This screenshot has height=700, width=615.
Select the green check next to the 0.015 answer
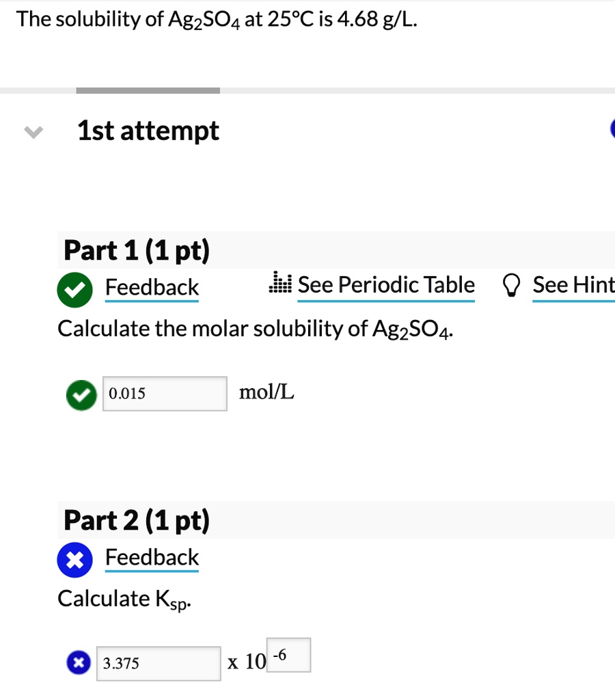(x=81, y=394)
